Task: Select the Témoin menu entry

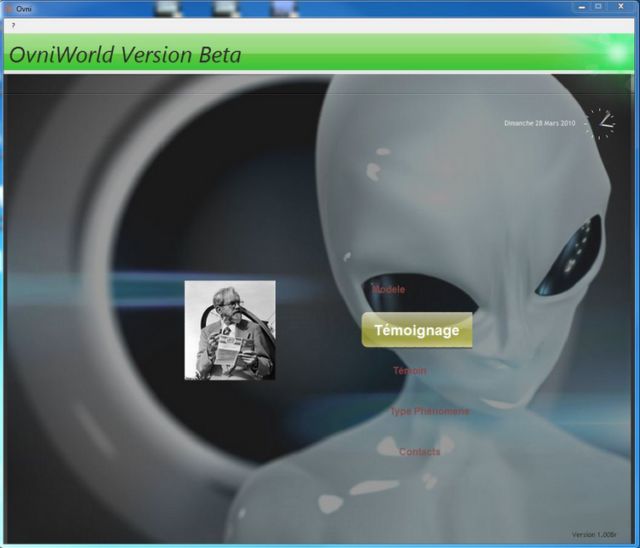Action: click(409, 371)
